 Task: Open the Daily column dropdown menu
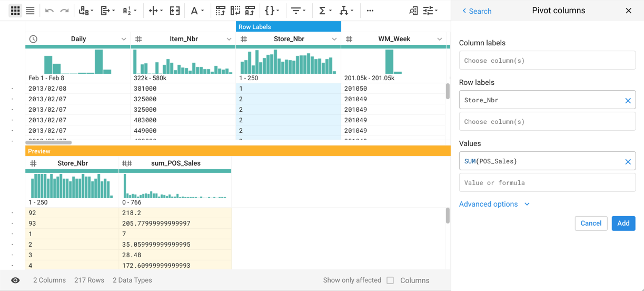tap(124, 39)
